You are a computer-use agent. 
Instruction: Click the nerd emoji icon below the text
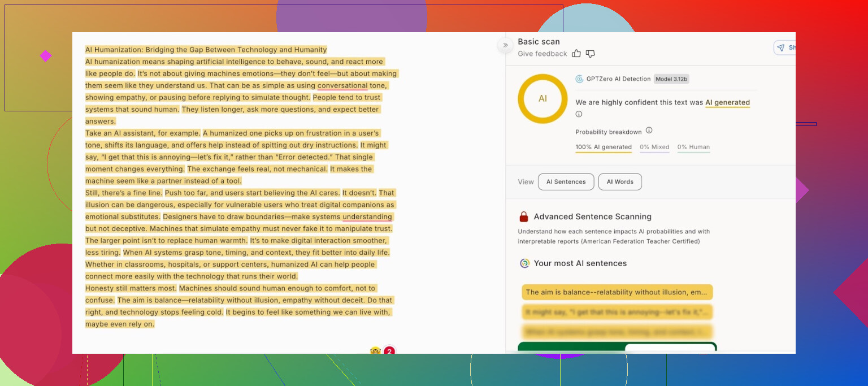pyautogui.click(x=375, y=351)
